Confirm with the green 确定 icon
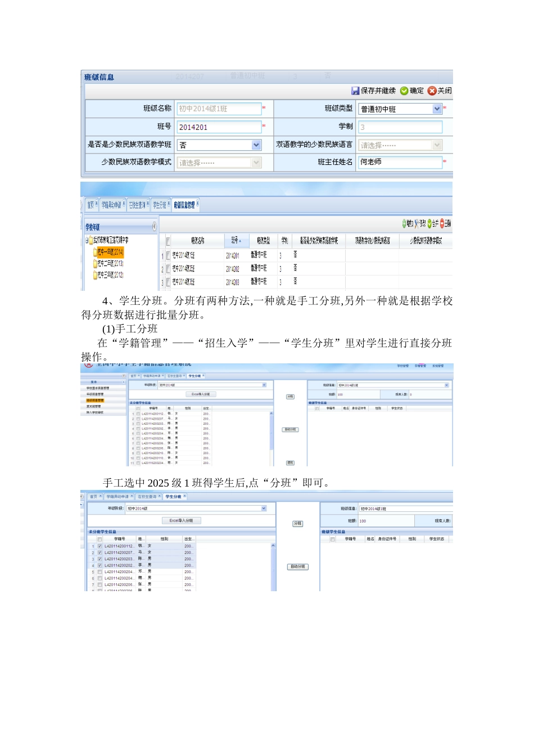 point(404,91)
